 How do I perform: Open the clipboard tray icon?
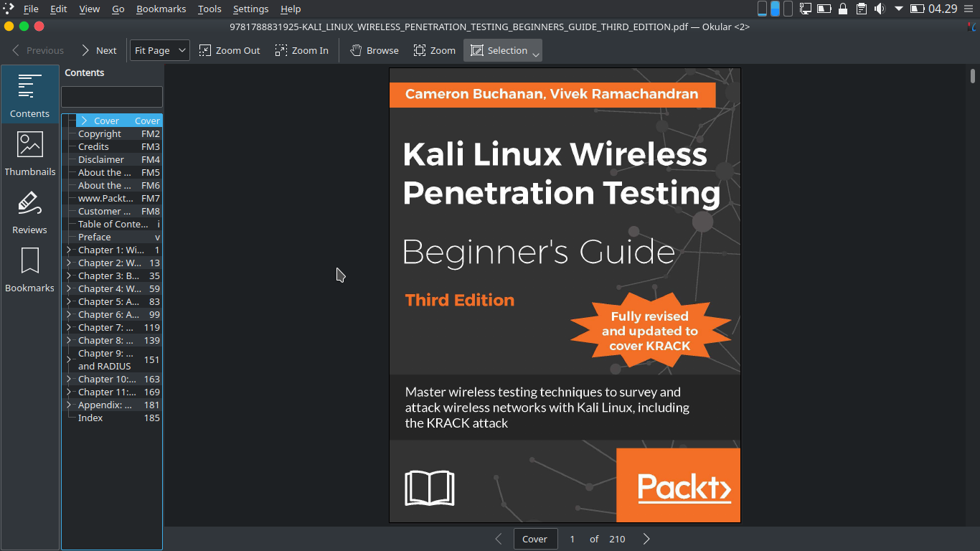click(862, 9)
